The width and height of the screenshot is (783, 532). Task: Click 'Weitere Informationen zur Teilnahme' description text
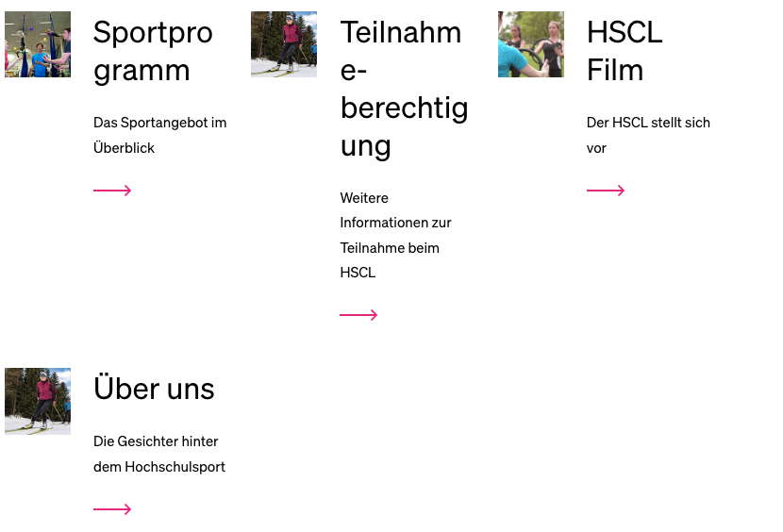point(395,235)
